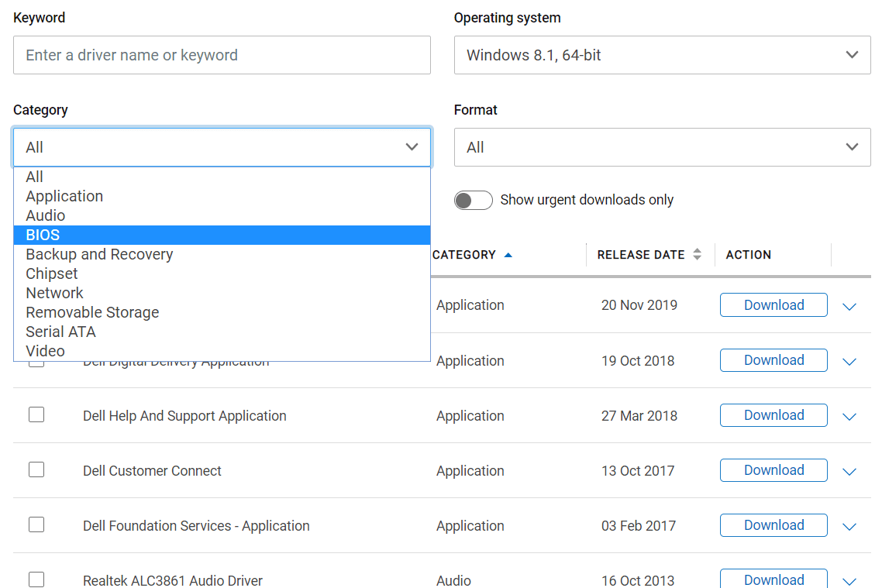Screen dimensions: 882x588
Task: Click the Dell Help And Support Application name
Action: [184, 416]
